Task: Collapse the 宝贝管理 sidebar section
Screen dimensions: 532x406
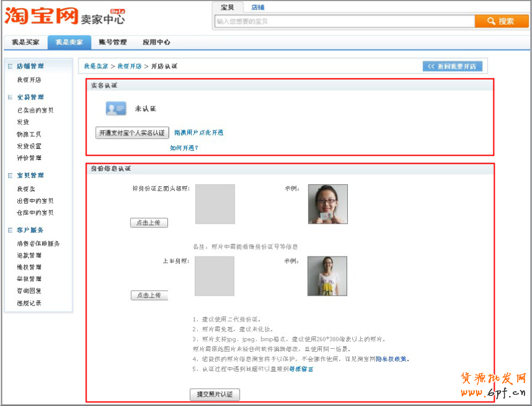Action: pyautogui.click(x=11, y=175)
